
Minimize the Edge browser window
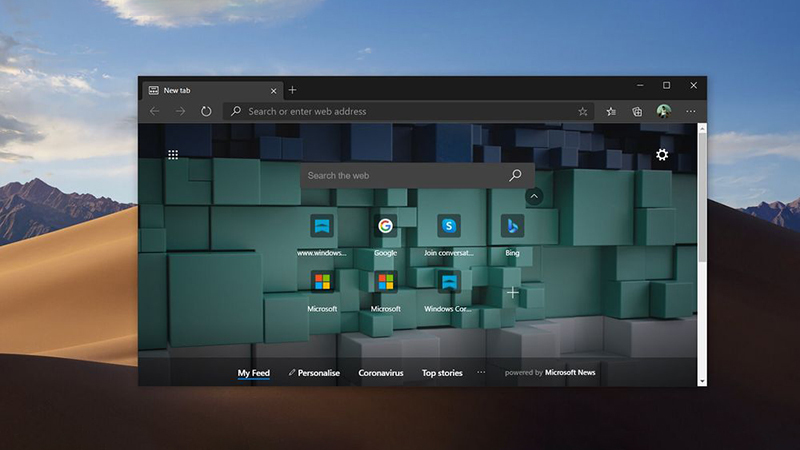pyautogui.click(x=640, y=86)
